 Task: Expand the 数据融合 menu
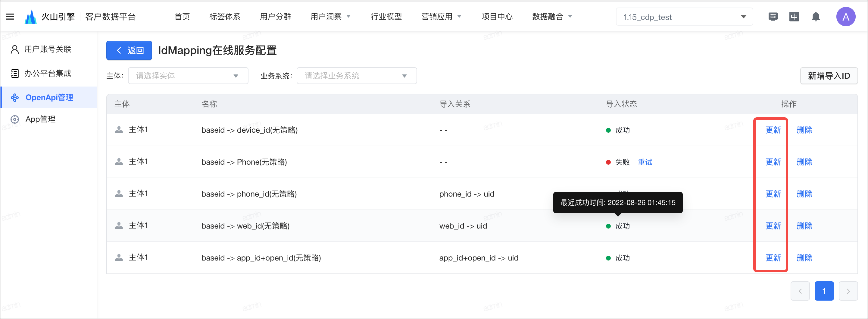pyautogui.click(x=552, y=17)
